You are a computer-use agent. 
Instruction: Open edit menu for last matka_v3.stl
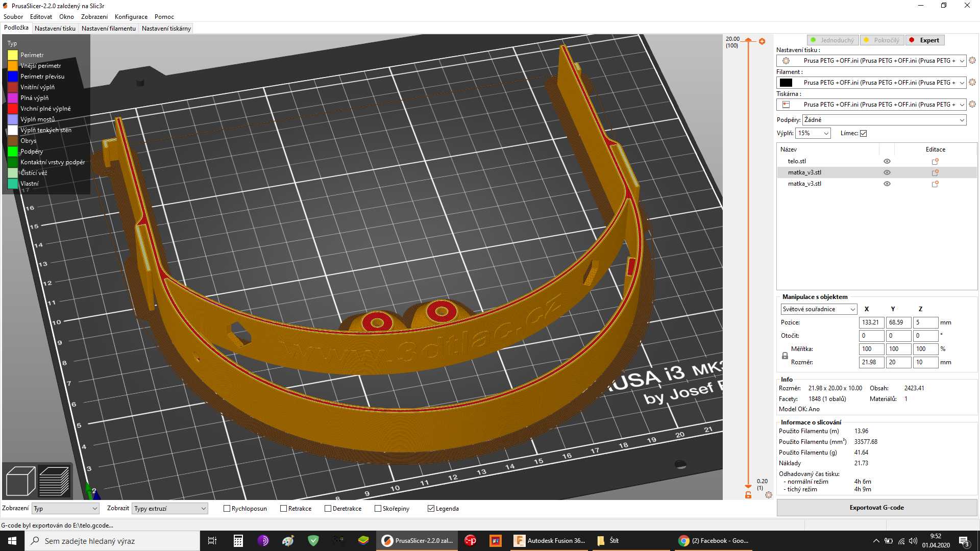pyautogui.click(x=935, y=184)
